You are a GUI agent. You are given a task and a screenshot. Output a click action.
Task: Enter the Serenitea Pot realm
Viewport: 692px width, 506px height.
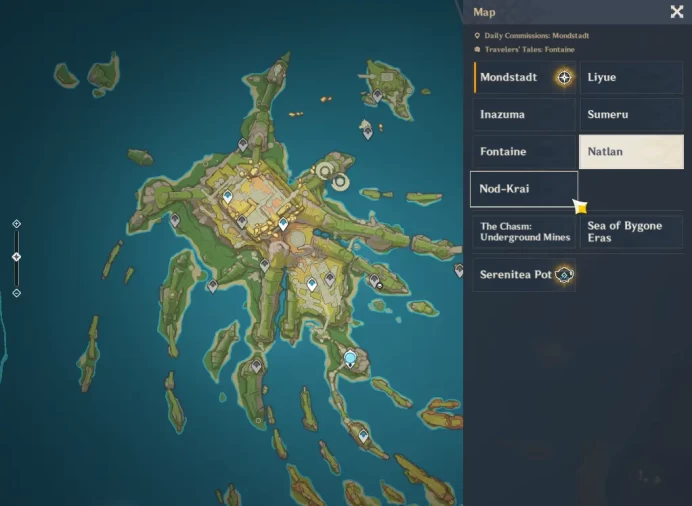[x=524, y=275]
